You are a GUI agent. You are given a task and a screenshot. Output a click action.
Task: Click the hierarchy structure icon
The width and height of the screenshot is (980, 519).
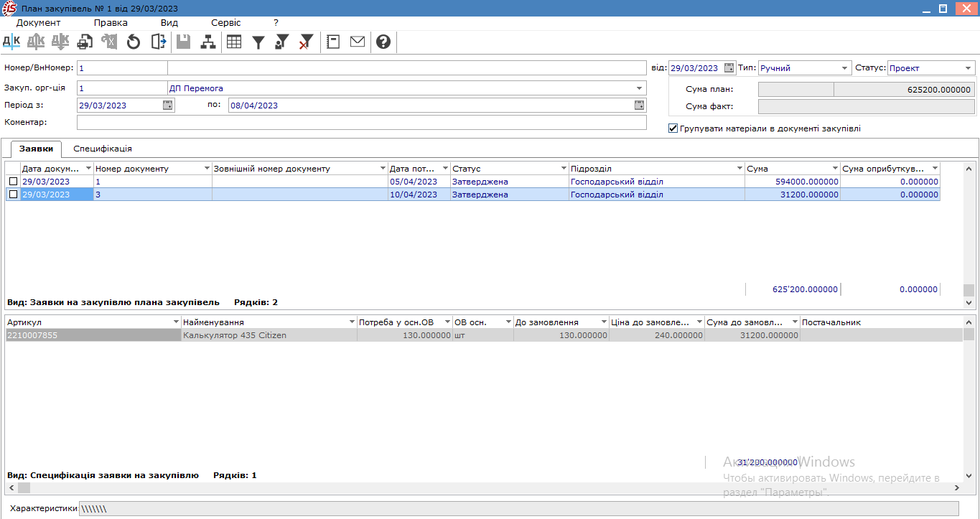click(x=208, y=42)
